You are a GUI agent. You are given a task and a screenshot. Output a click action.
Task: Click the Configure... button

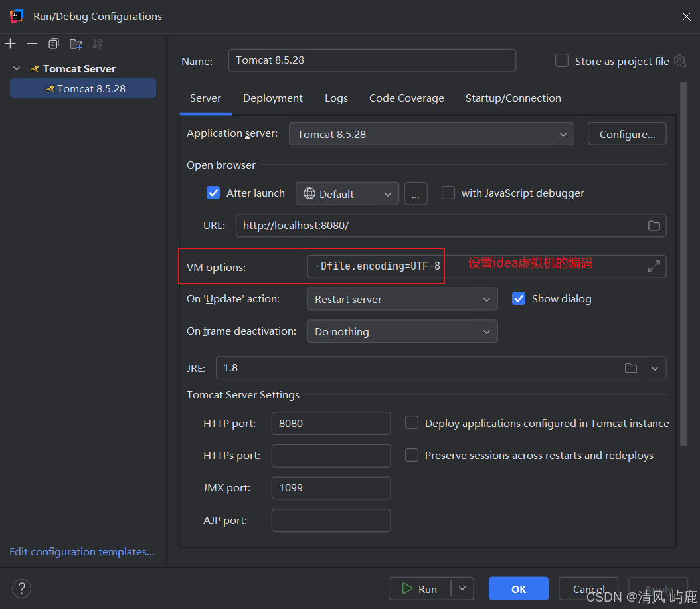click(x=627, y=134)
